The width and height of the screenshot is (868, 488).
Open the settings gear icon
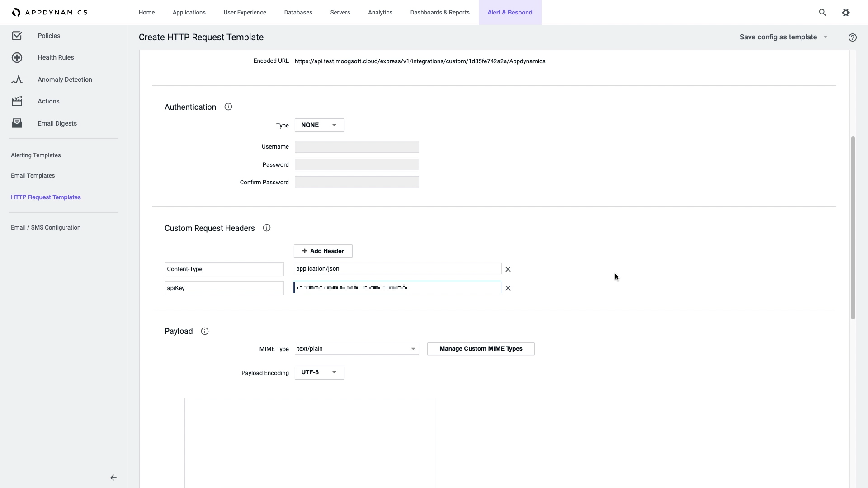[846, 13]
